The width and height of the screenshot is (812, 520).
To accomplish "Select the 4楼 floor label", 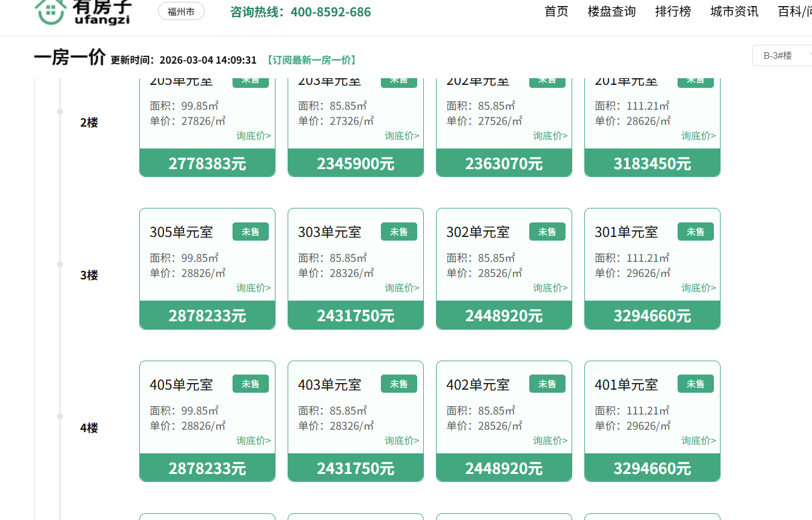I will [89, 428].
